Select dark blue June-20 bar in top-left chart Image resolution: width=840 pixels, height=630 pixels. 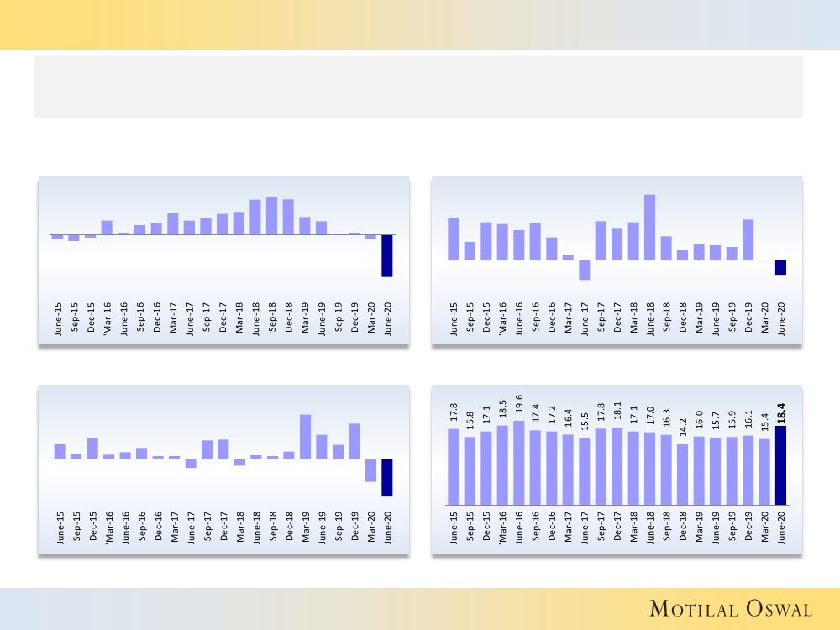(387, 255)
